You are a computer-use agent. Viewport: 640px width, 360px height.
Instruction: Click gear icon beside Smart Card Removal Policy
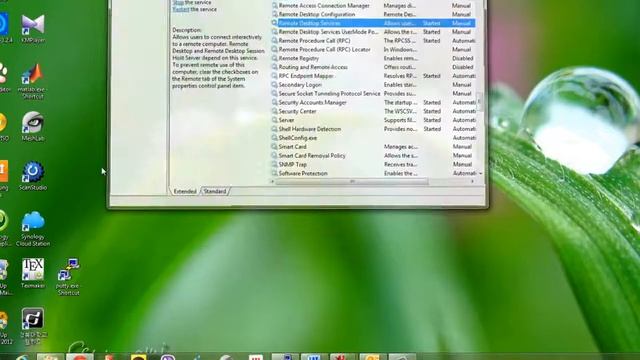pyautogui.click(x=275, y=156)
